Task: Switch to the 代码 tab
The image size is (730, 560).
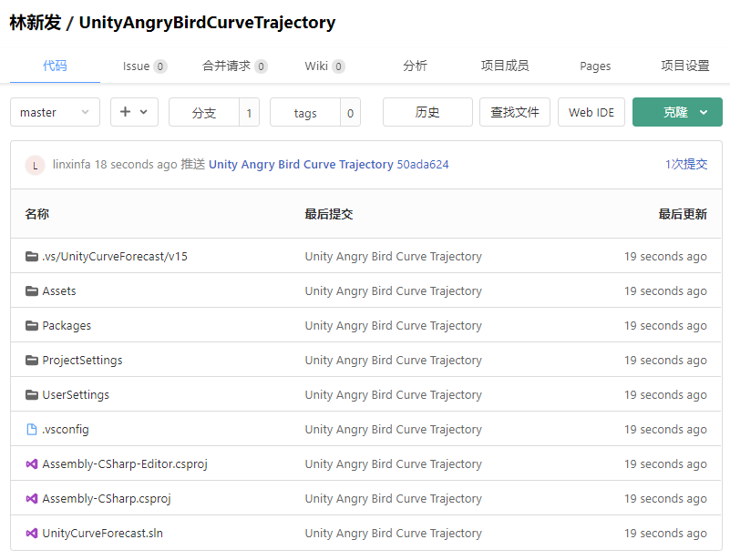Action: click(x=55, y=66)
